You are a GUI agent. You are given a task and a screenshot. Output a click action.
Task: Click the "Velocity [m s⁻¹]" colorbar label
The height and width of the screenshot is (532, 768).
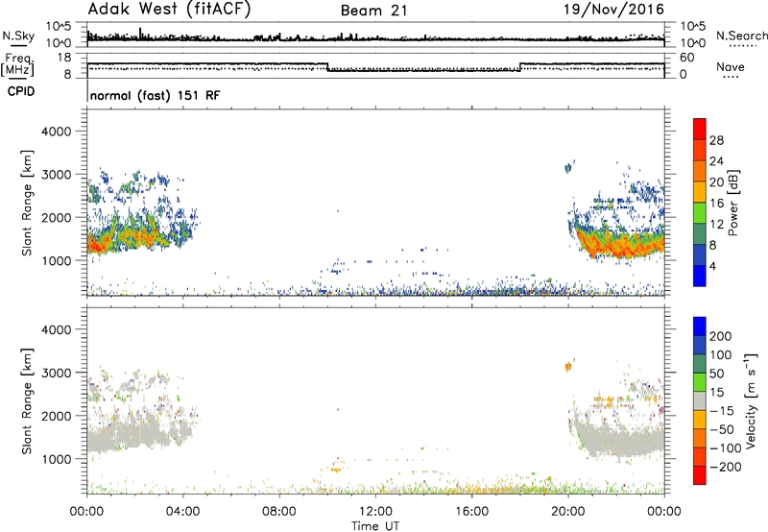tap(750, 400)
